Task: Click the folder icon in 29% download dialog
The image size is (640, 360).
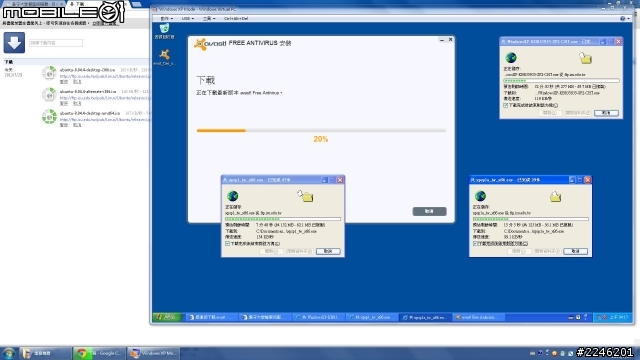Action: tap(555, 197)
